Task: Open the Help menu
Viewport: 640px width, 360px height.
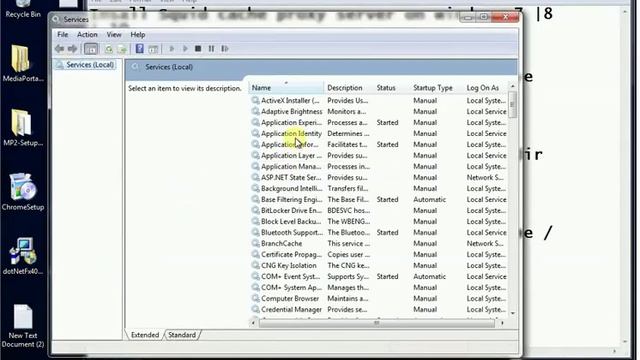Action: click(138, 35)
